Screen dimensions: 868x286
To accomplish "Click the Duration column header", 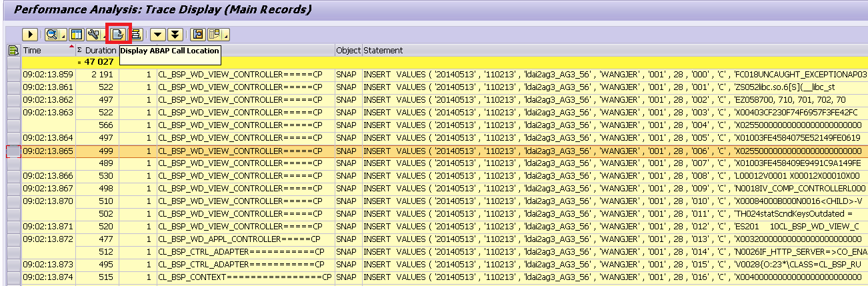I will point(97,50).
